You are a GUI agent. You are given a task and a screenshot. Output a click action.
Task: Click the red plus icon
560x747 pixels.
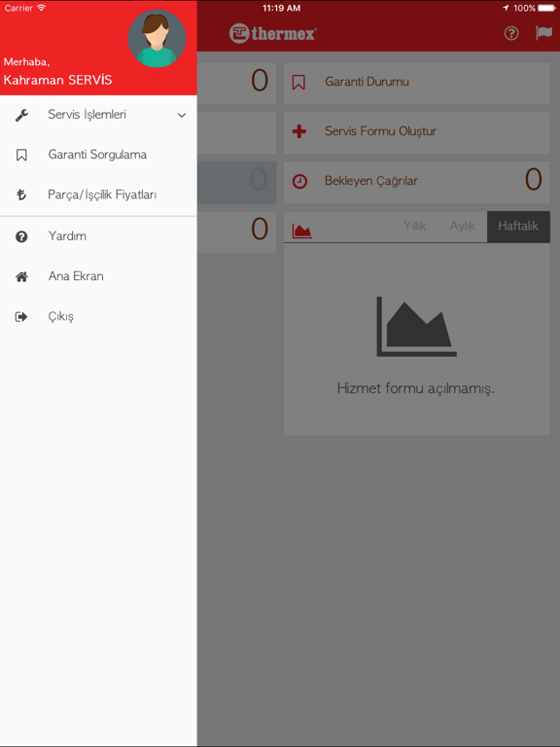click(x=299, y=131)
